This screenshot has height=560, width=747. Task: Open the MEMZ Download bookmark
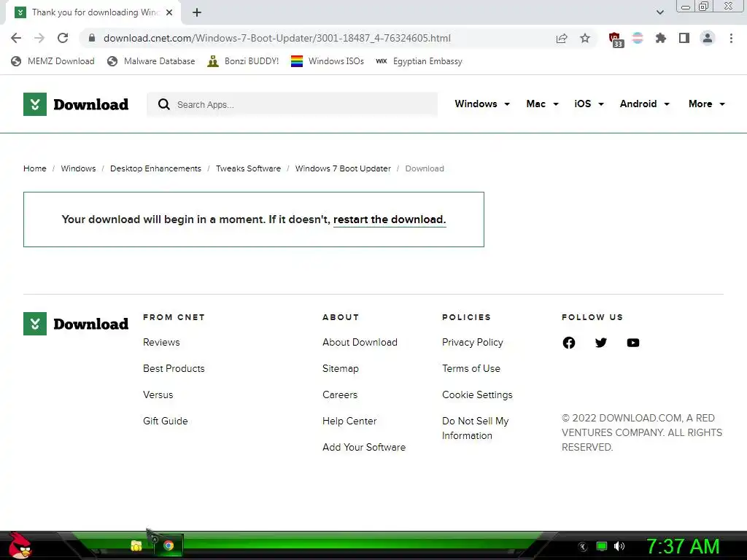click(53, 61)
